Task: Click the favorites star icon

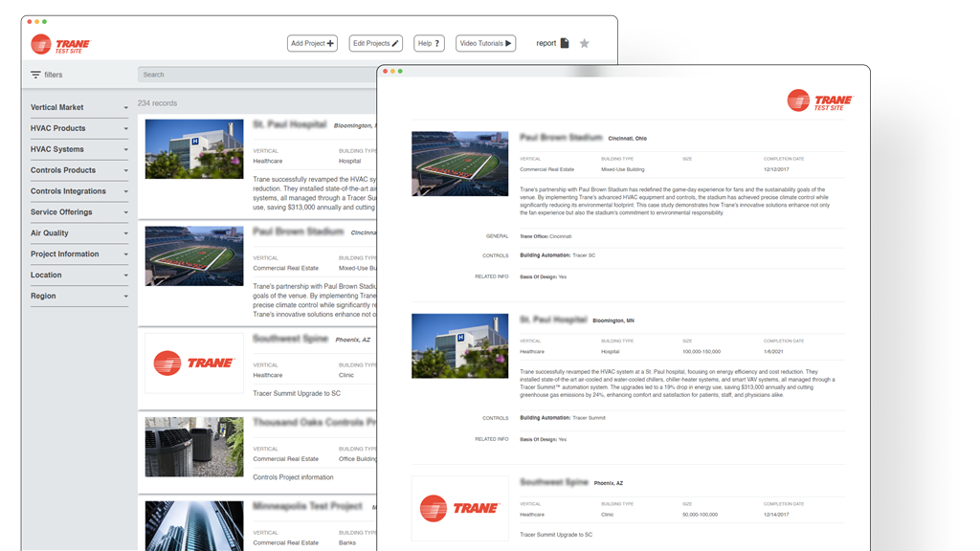Action: [585, 43]
